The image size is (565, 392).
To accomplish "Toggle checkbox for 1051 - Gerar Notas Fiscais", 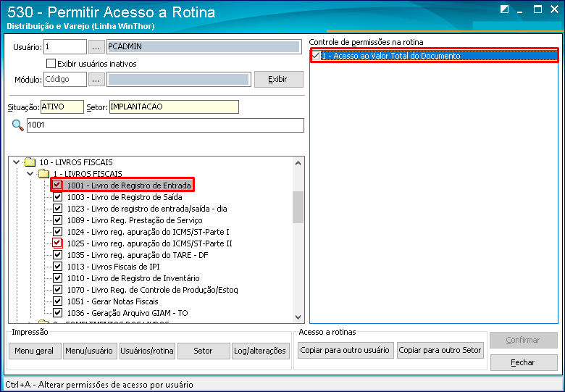I will pos(58,301).
